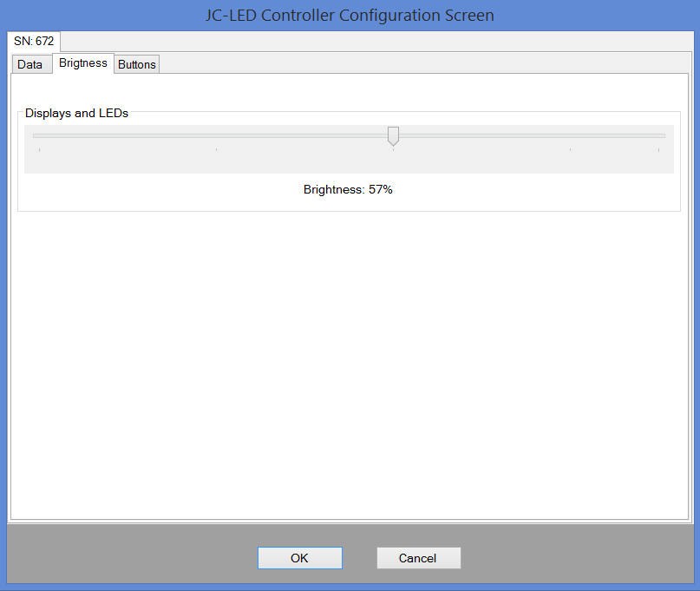The image size is (700, 591).
Task: Select the SN: 672 device tab
Action: (x=34, y=41)
